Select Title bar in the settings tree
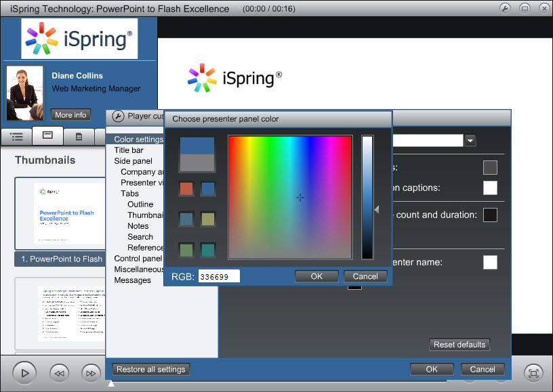 (129, 150)
